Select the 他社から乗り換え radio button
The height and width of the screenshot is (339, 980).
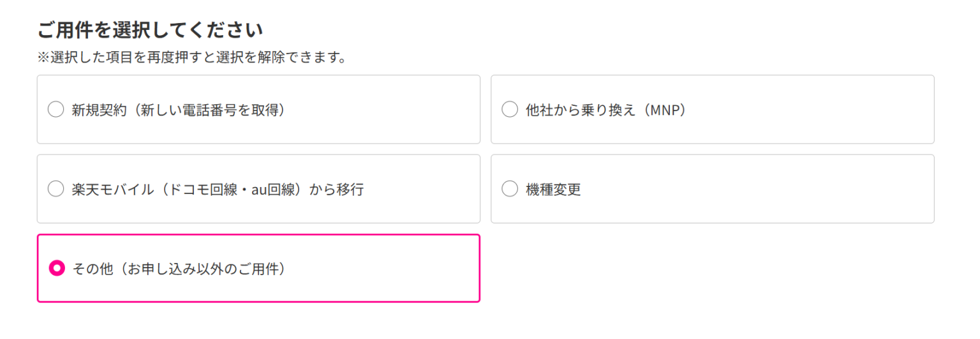pos(510,110)
